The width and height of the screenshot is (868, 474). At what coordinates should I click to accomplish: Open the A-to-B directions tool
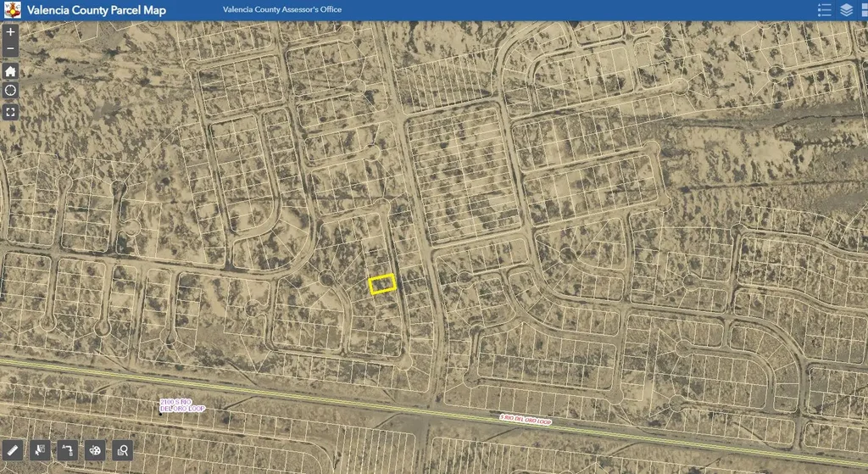(67, 449)
